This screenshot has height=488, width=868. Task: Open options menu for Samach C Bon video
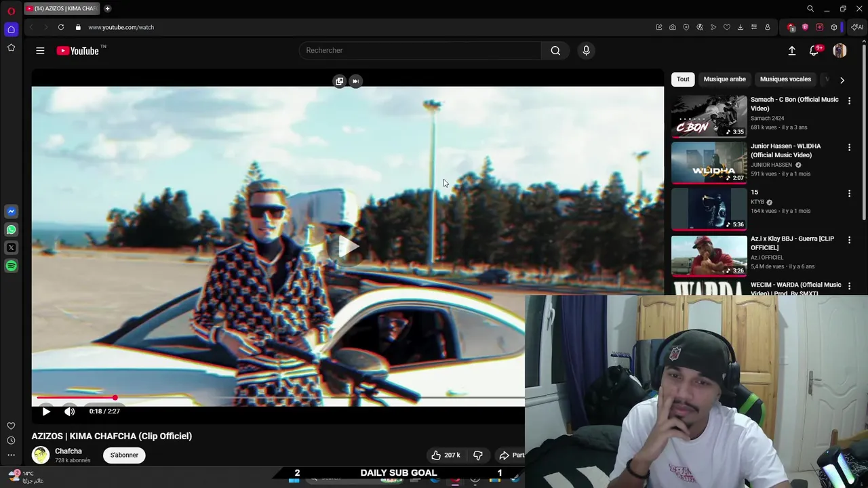(849, 100)
